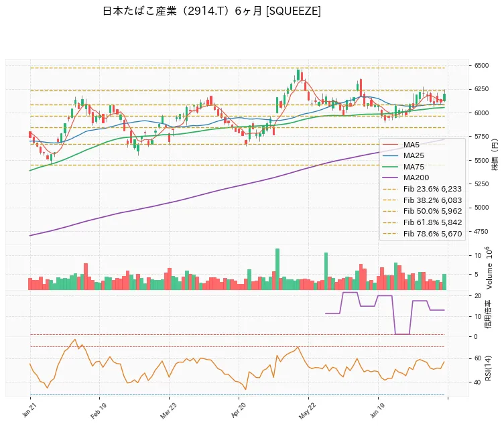Click the Apr 20 date label
Viewport: 504px width, 426px height.
point(238,410)
